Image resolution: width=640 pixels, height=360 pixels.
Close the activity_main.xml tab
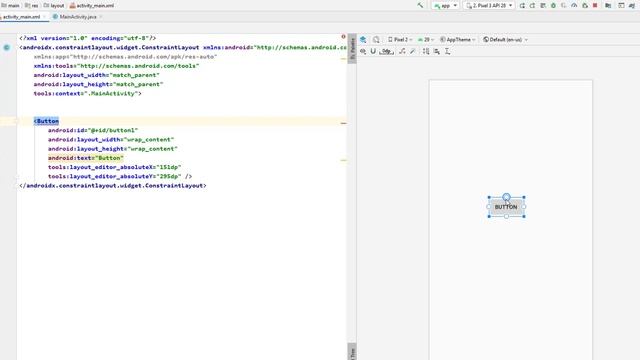click(x=44, y=17)
